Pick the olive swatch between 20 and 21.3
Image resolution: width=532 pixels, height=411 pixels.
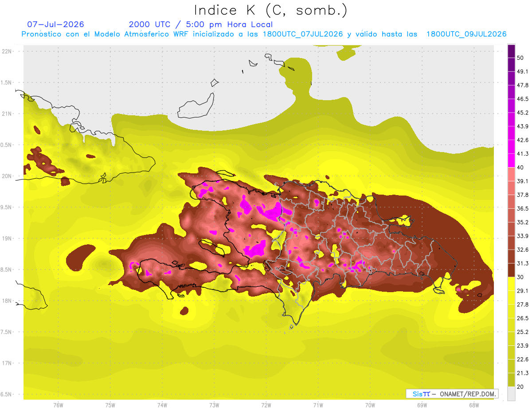511,380
